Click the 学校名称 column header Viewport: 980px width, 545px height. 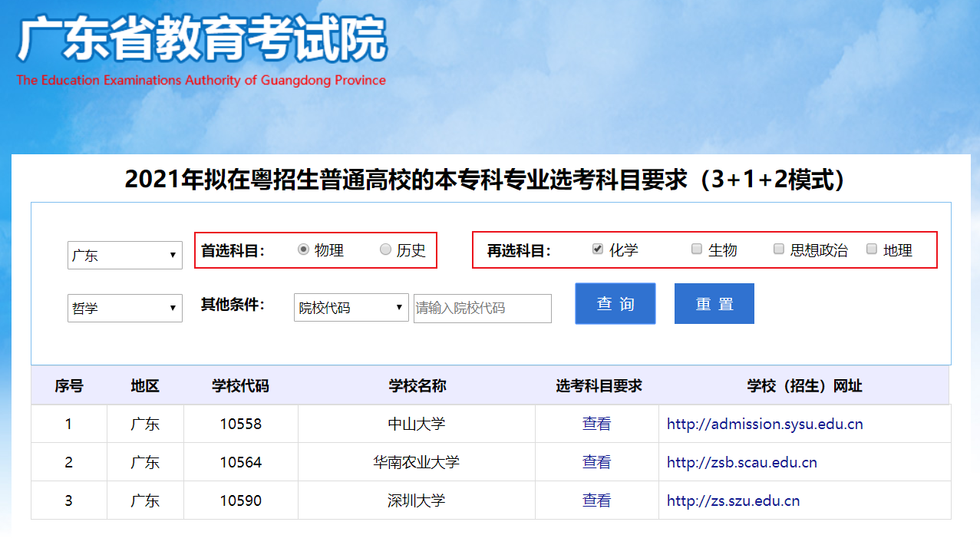pos(417,386)
